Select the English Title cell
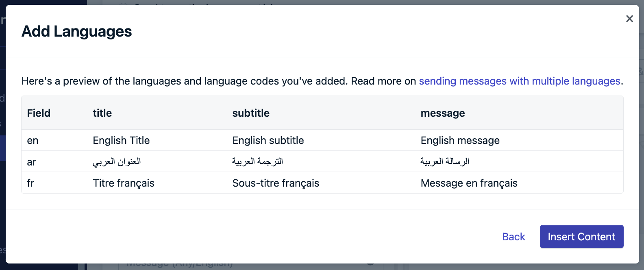This screenshot has width=644, height=270. (121, 140)
